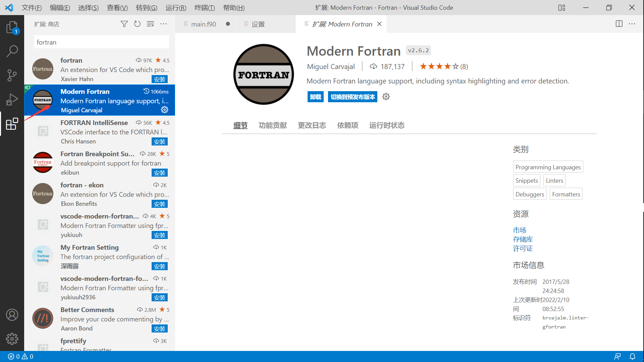Open the 存储库 repository link
The width and height of the screenshot is (644, 362).
[523, 239]
